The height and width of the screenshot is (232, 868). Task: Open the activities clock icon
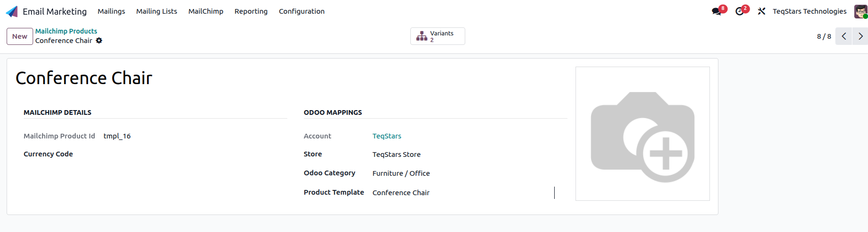[740, 11]
